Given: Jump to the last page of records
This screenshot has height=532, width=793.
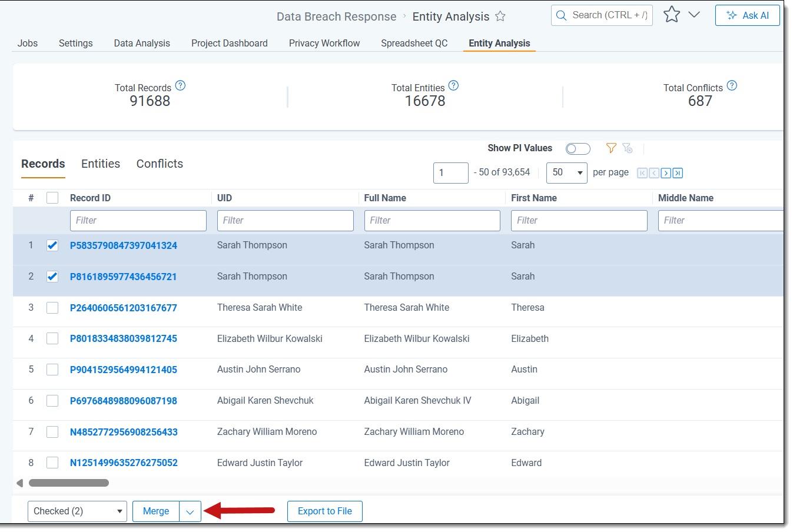Looking at the screenshot, I should click(678, 173).
